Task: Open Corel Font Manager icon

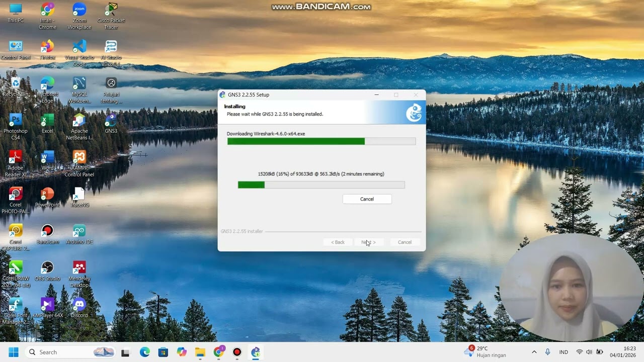Action: tap(16, 311)
